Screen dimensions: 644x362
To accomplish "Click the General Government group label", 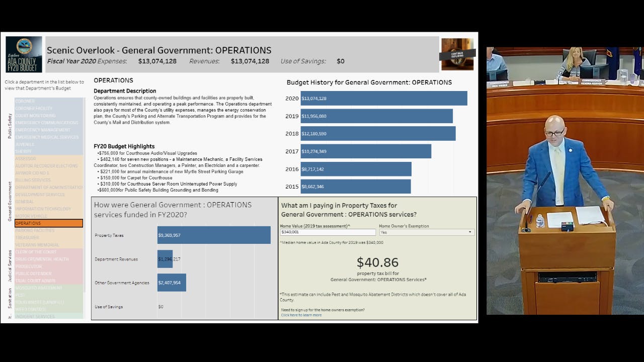I will (x=10, y=201).
